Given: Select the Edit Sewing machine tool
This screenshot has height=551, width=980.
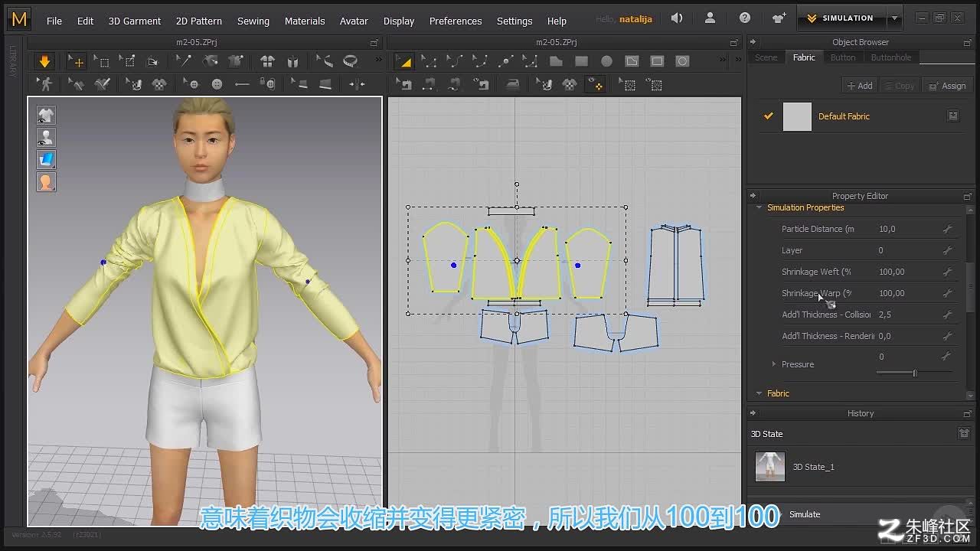Looking at the screenshot, I should click(404, 84).
